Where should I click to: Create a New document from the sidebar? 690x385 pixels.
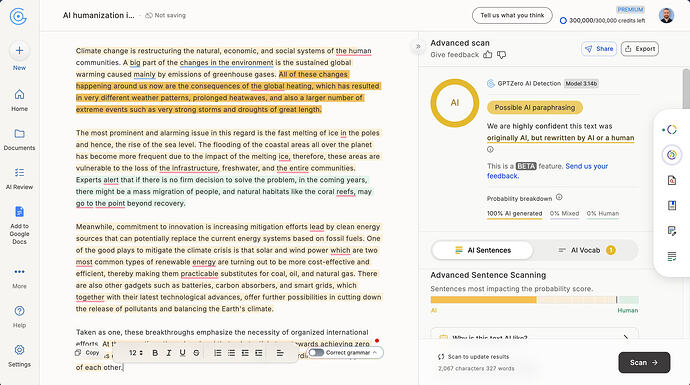click(19, 56)
